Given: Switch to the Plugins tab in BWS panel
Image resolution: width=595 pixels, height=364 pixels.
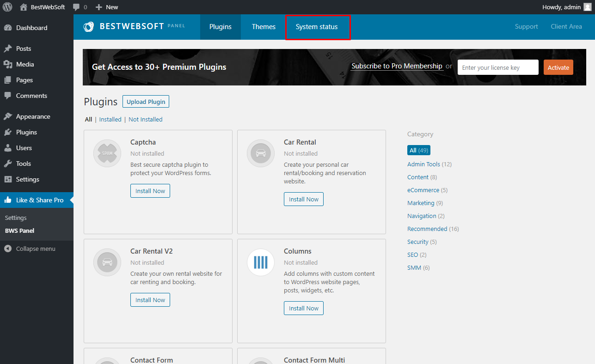Looking at the screenshot, I should tap(221, 27).
